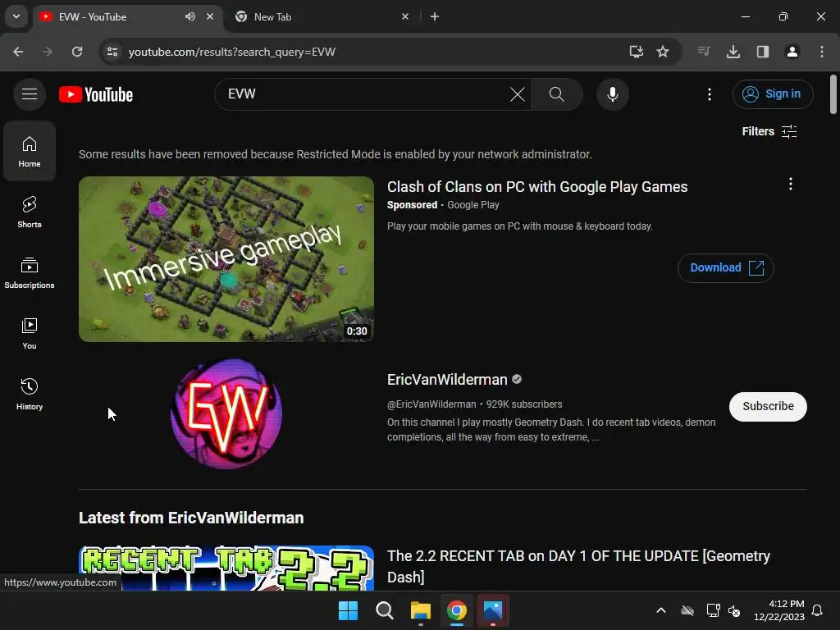View site information icon in address bar
Viewport: 840px width, 630px height.
112,52
